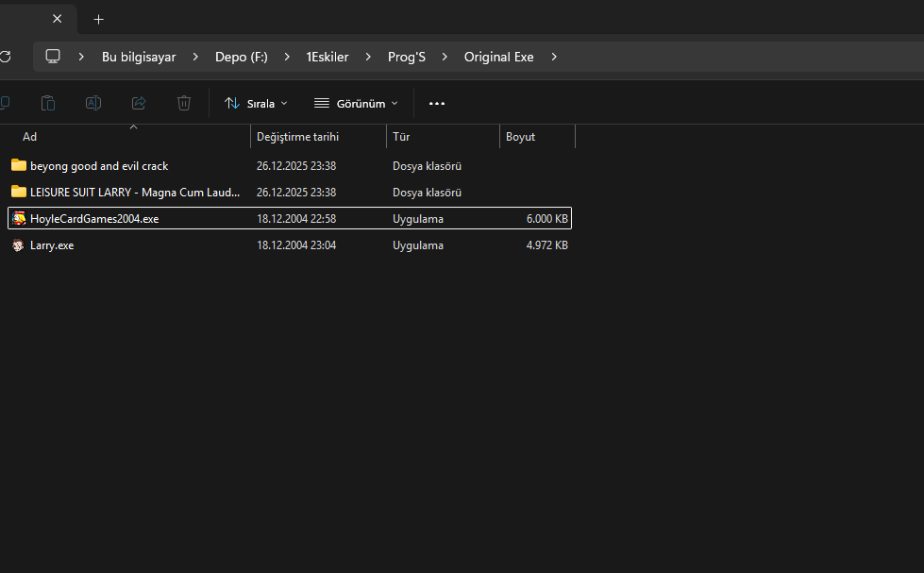Expand chevron after Original Exe
Viewport: 924px width, 573px height.
554,57
